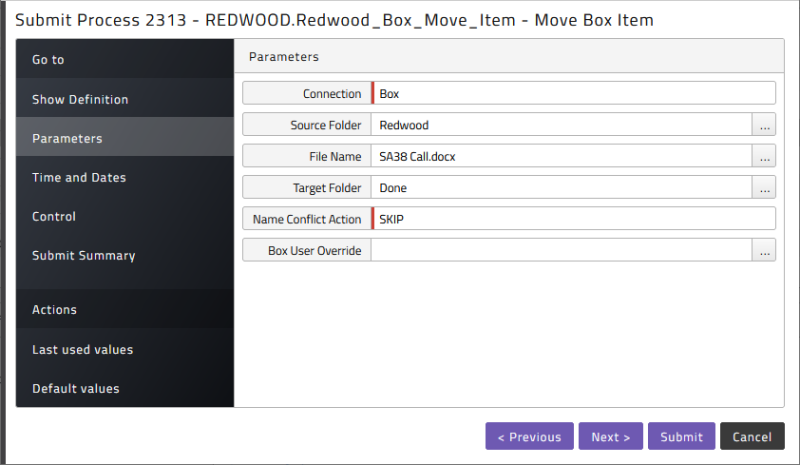Click the Name Conflict Action field
This screenshot has height=465, width=800.
click(x=574, y=219)
